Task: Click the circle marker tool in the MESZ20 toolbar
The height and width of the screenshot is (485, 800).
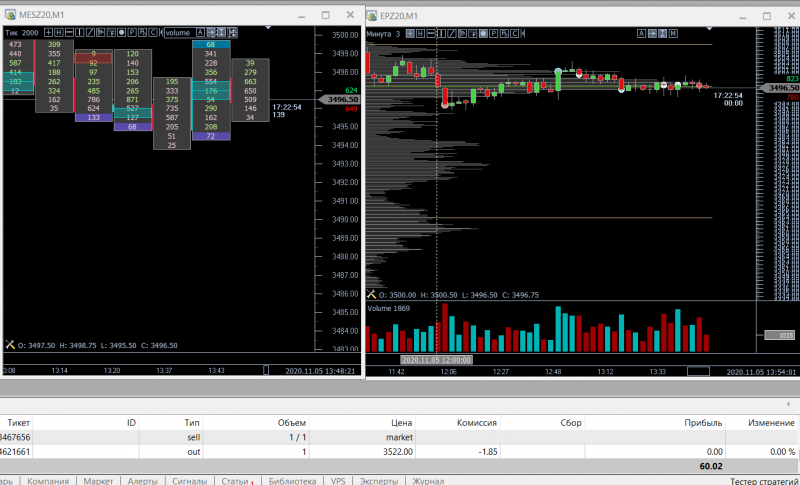Action: tap(121, 33)
